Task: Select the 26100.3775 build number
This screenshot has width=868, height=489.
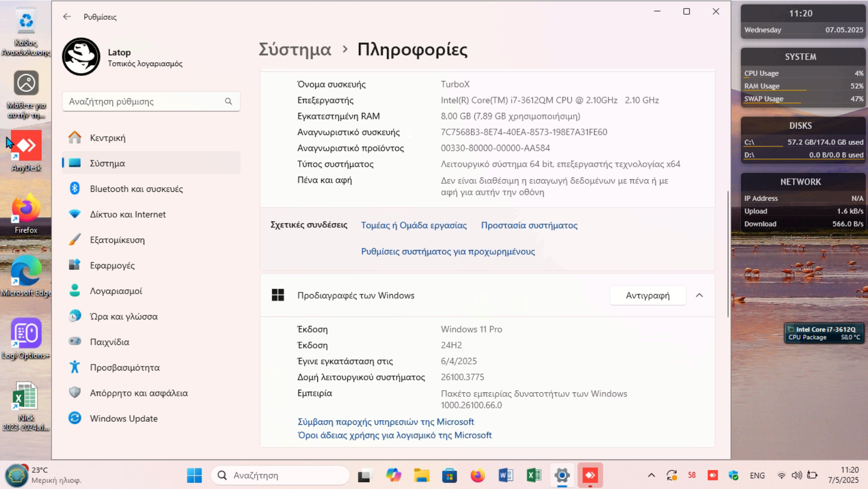Action: [462, 377]
